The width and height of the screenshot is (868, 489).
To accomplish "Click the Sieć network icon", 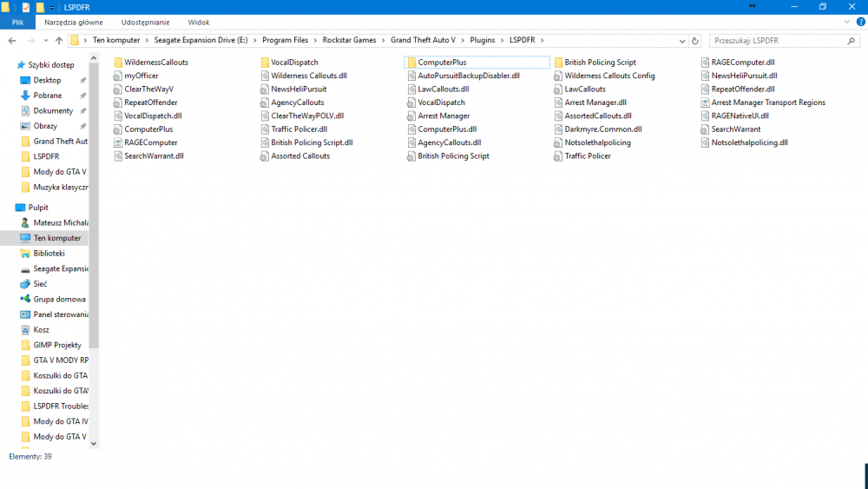I will pos(25,283).
